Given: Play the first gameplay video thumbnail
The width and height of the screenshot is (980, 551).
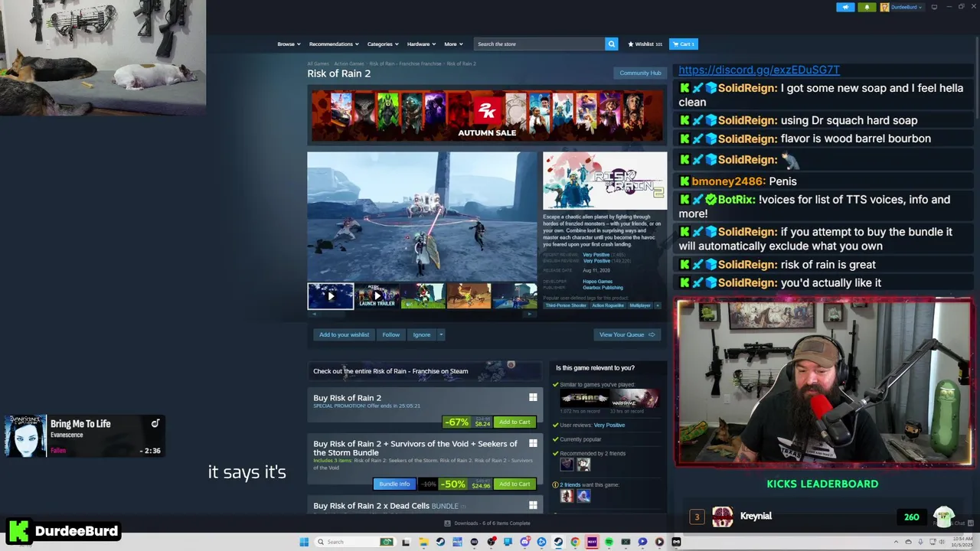Looking at the screenshot, I should (x=331, y=295).
